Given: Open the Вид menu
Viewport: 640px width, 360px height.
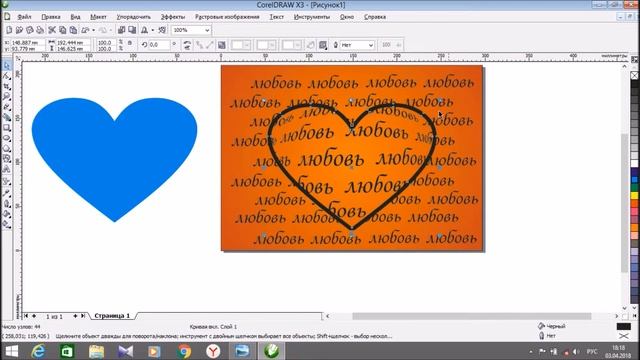Looking at the screenshot, I should [75, 17].
